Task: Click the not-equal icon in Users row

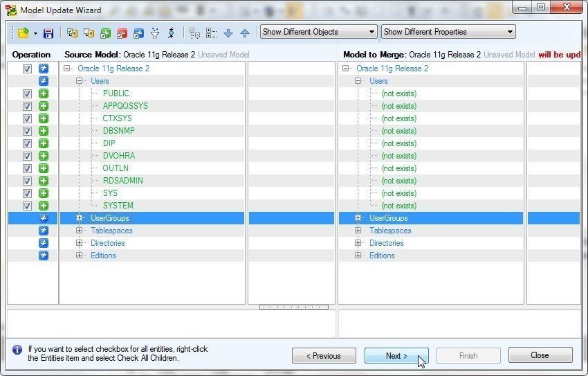Action: 44,81
